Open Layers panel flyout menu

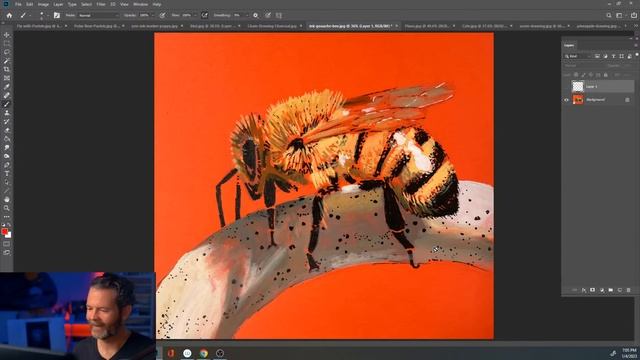(x=636, y=45)
